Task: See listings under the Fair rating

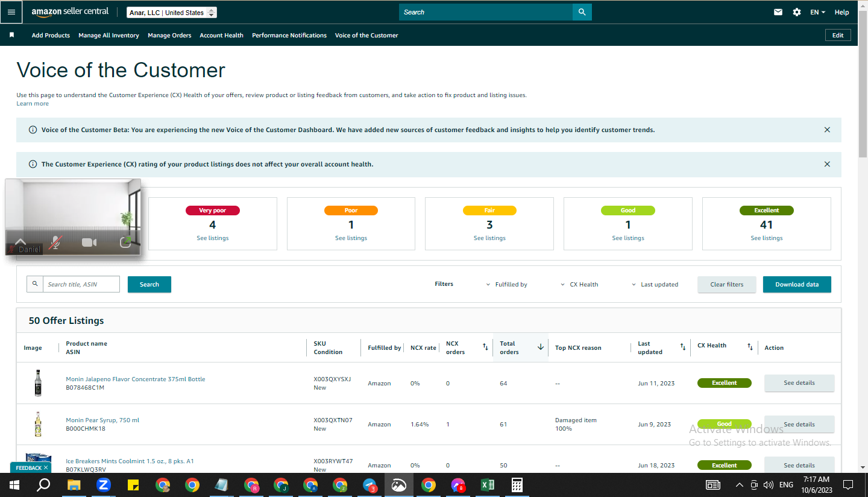Action: tap(489, 238)
